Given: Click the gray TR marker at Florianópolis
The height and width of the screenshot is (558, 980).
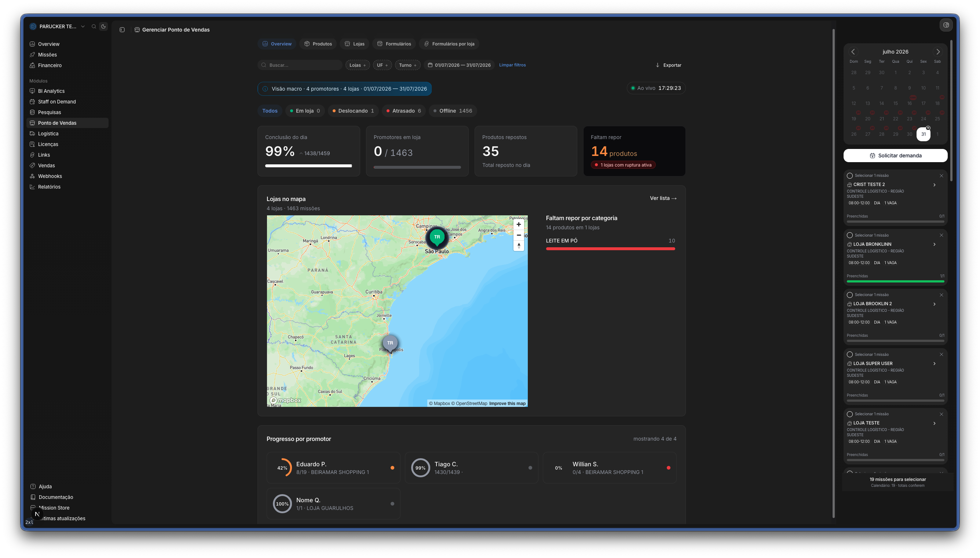Looking at the screenshot, I should (x=390, y=344).
